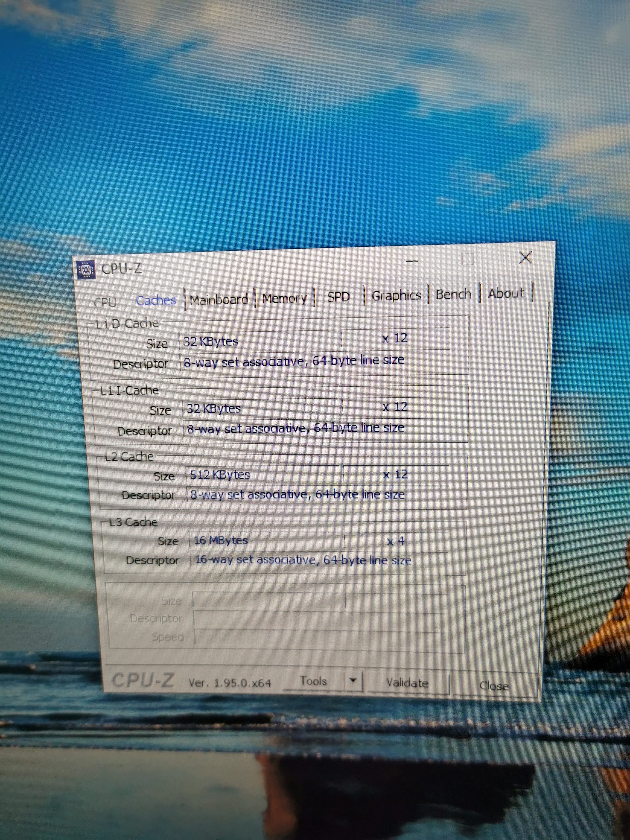The width and height of the screenshot is (630, 840).
Task: Open the Mainboard tab
Action: point(219,300)
